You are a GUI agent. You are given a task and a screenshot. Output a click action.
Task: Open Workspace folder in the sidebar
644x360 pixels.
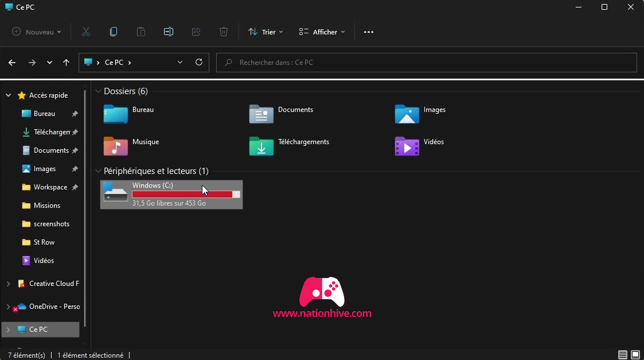coord(50,187)
